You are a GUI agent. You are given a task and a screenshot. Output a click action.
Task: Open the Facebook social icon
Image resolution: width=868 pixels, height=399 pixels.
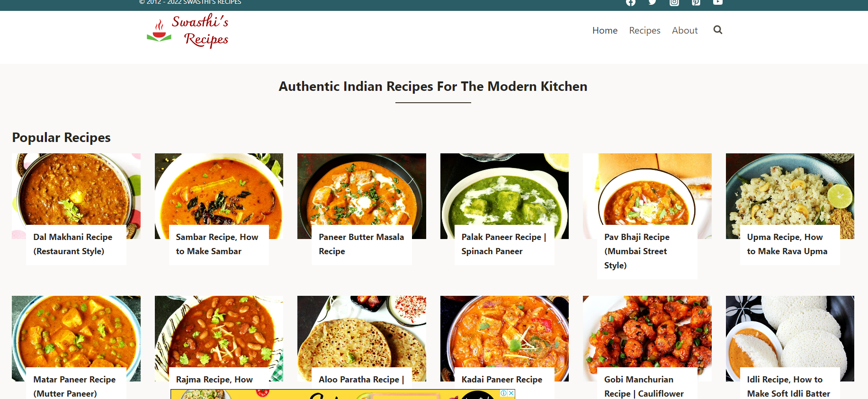tap(631, 2)
